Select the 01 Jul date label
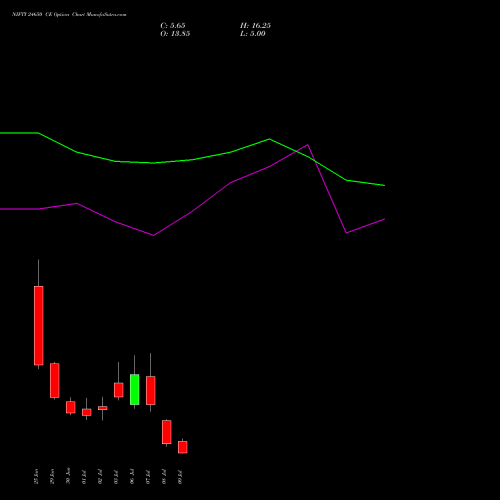This screenshot has height=500, width=500. pyautogui.click(x=84, y=477)
